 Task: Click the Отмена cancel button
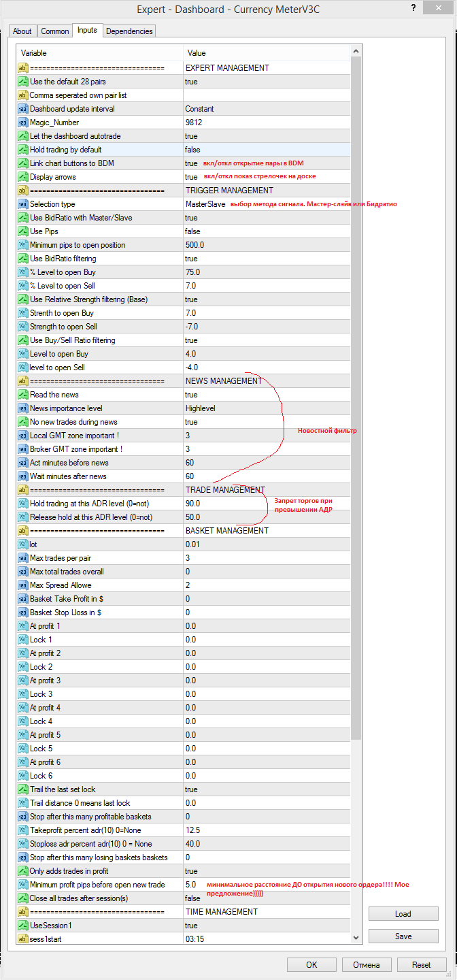pyautogui.click(x=366, y=965)
